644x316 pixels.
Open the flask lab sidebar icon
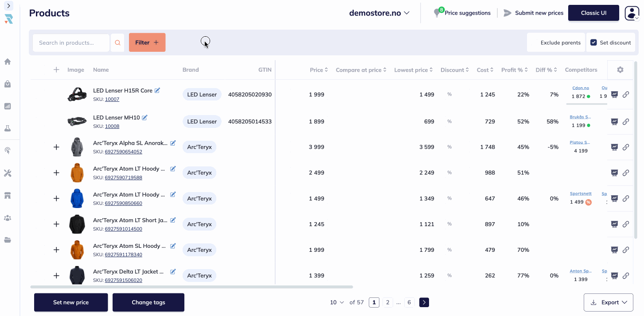[x=8, y=128]
